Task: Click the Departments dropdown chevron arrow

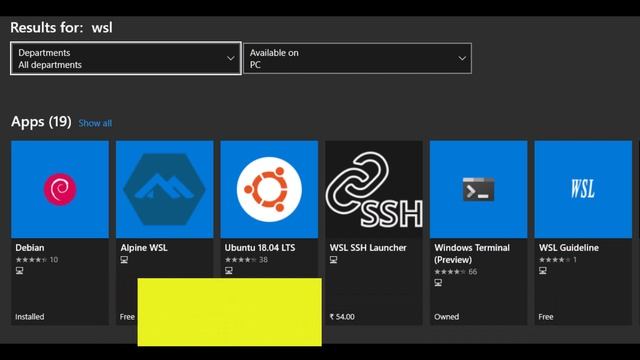Action: [x=231, y=58]
